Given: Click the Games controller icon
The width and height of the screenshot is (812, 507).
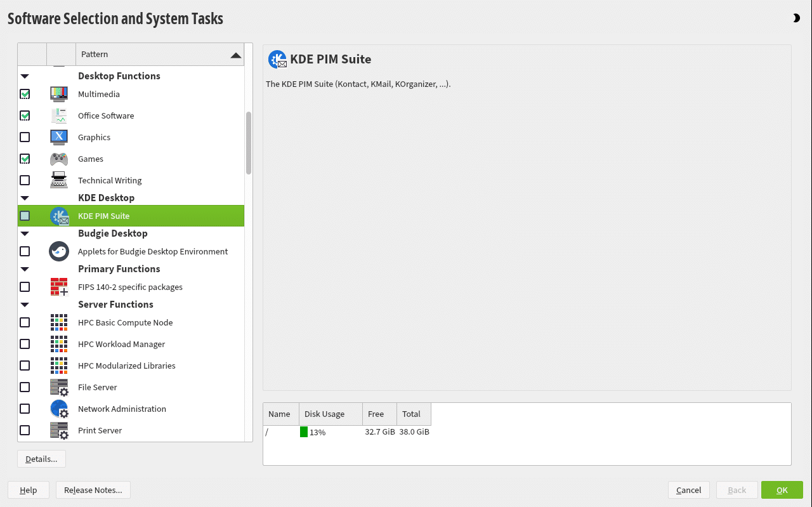Looking at the screenshot, I should tap(59, 159).
